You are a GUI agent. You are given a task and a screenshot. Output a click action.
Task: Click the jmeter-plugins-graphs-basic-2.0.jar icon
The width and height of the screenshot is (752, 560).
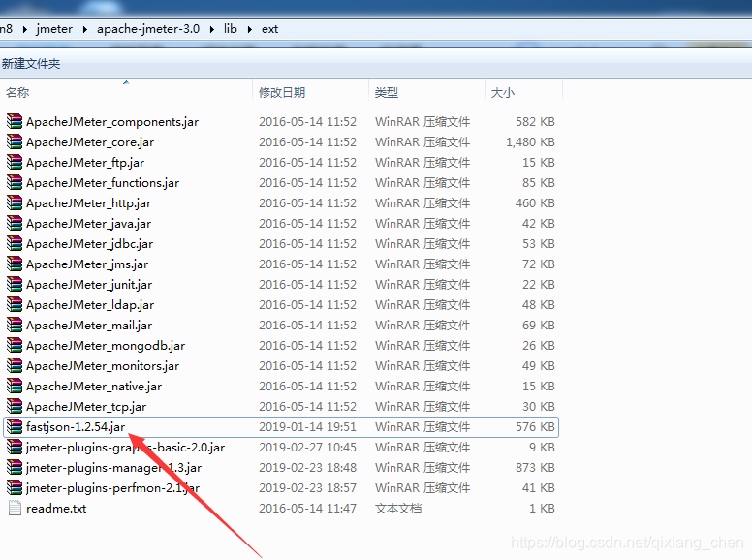point(15,447)
